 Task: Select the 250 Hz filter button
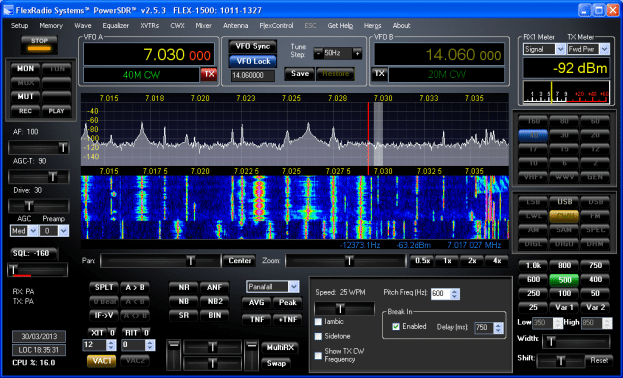(x=533, y=293)
